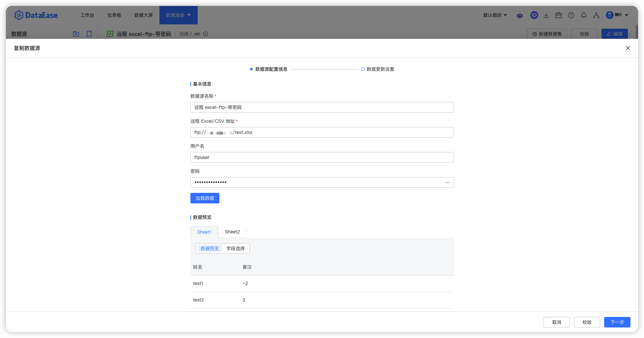This screenshot has width=644, height=338.
Task: Open the 数据准备 dropdown menu
Action: (179, 15)
